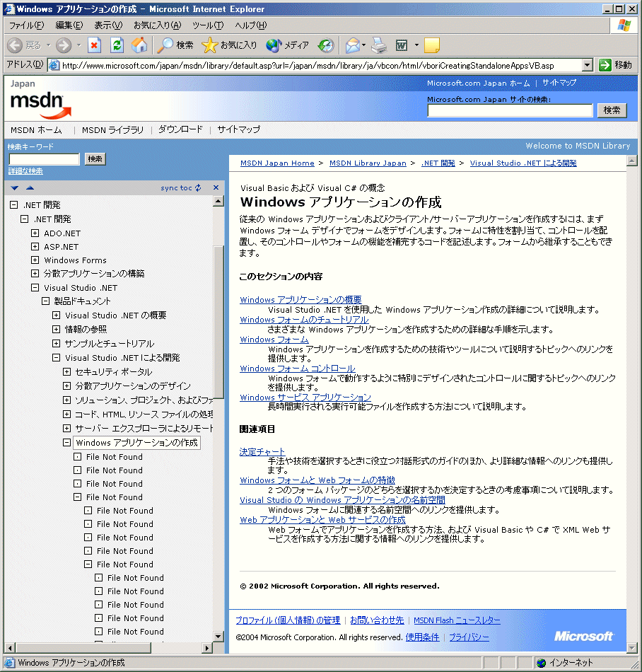642x672 pixels.
Task: Collapse the 製品ドキュメント tree node
Action: 45,301
